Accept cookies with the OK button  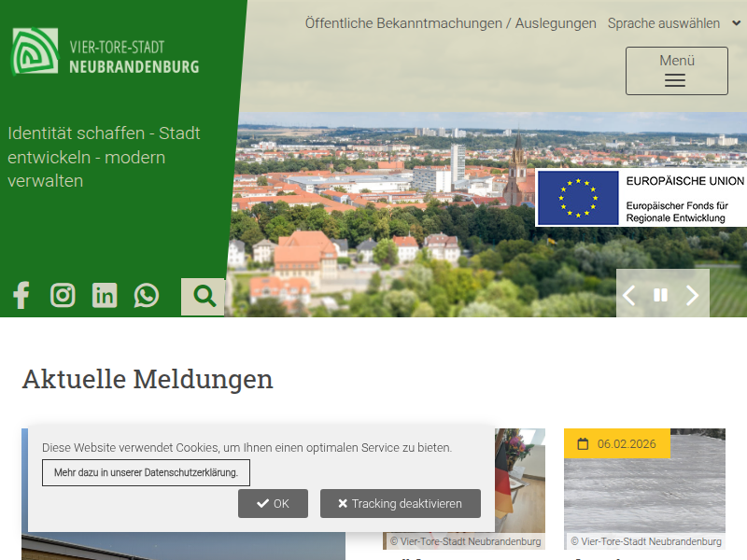[273, 504]
